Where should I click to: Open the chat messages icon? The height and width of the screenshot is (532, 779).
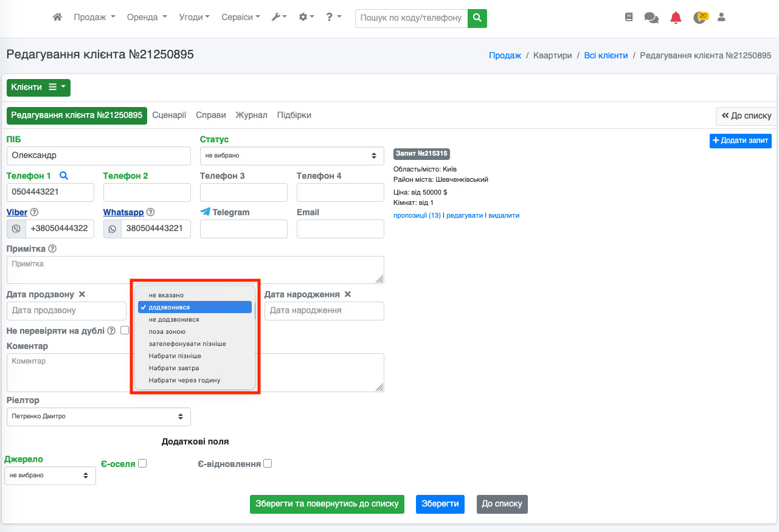point(651,18)
